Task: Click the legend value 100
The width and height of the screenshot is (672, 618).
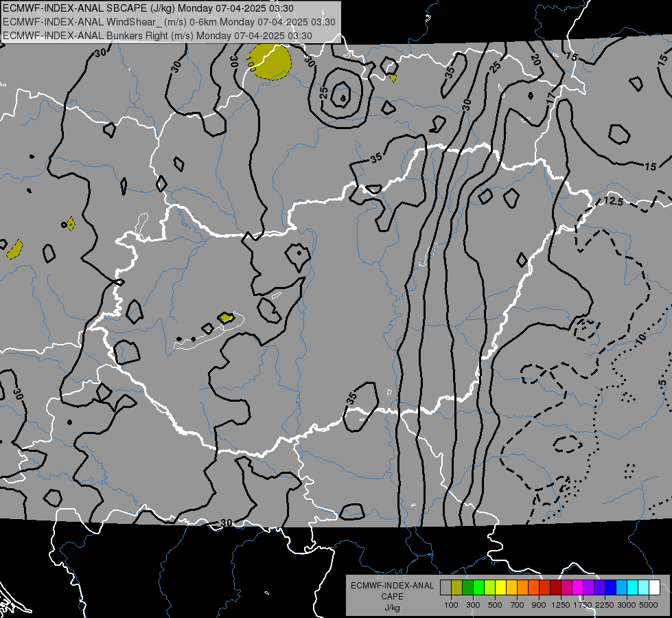Action: point(451,605)
